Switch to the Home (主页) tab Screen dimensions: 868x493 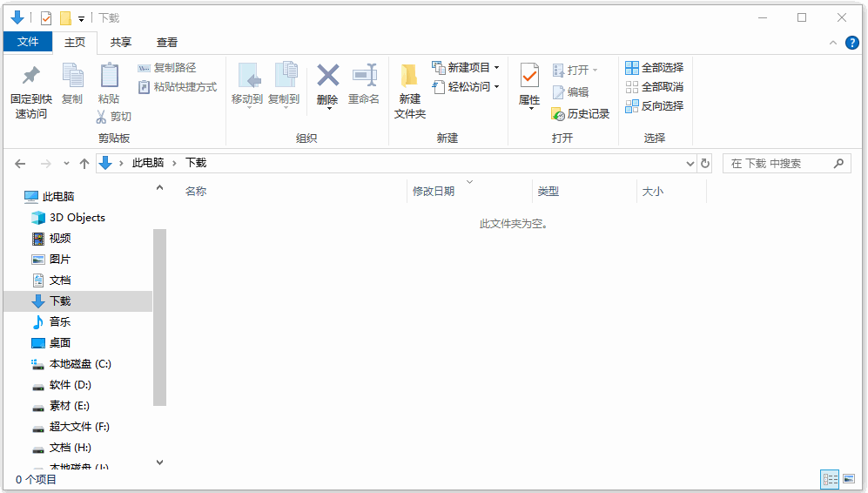pos(75,42)
